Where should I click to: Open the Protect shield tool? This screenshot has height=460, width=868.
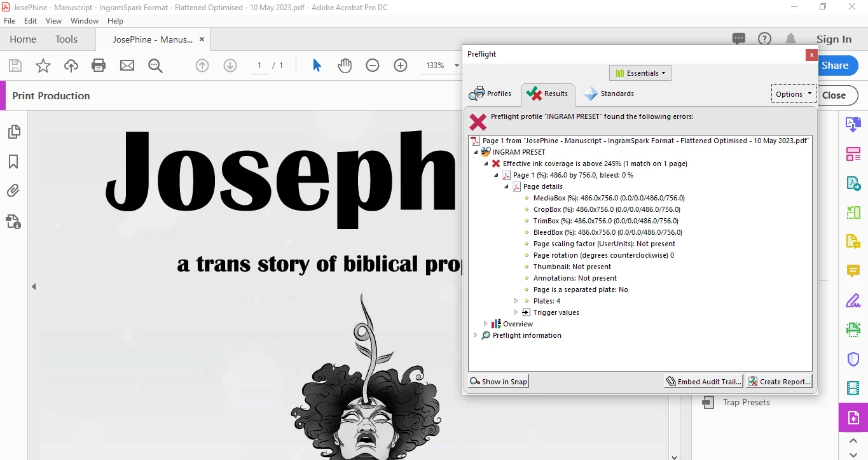click(x=853, y=359)
